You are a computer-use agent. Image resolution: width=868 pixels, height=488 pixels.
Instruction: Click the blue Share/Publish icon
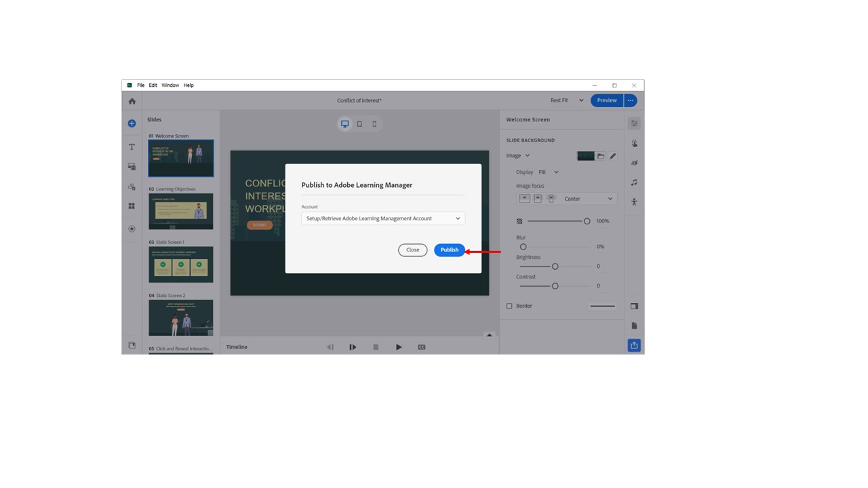(634, 345)
